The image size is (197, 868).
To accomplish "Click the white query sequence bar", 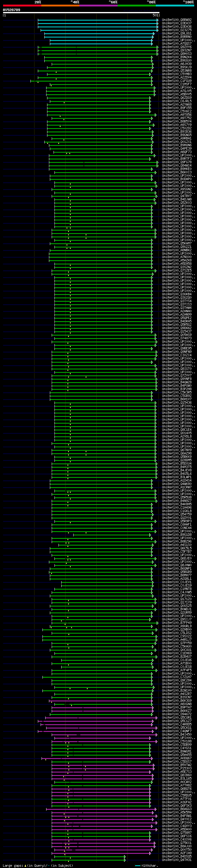I will pos(81,13).
